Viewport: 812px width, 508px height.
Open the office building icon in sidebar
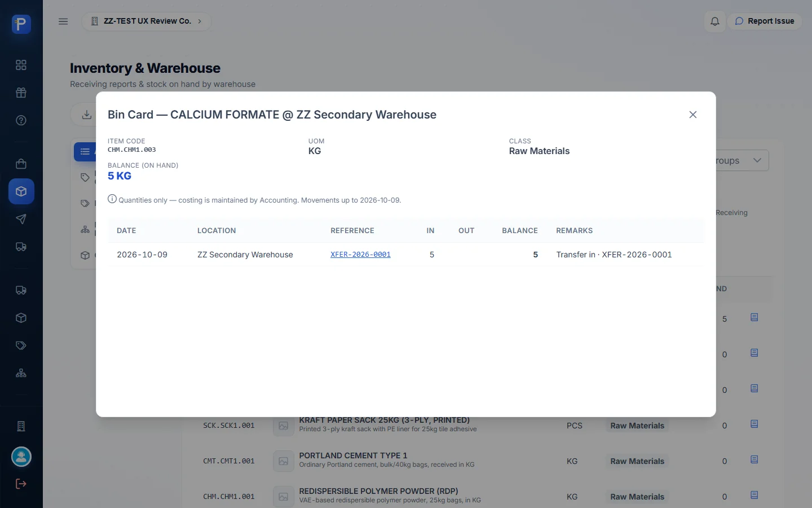tap(21, 426)
